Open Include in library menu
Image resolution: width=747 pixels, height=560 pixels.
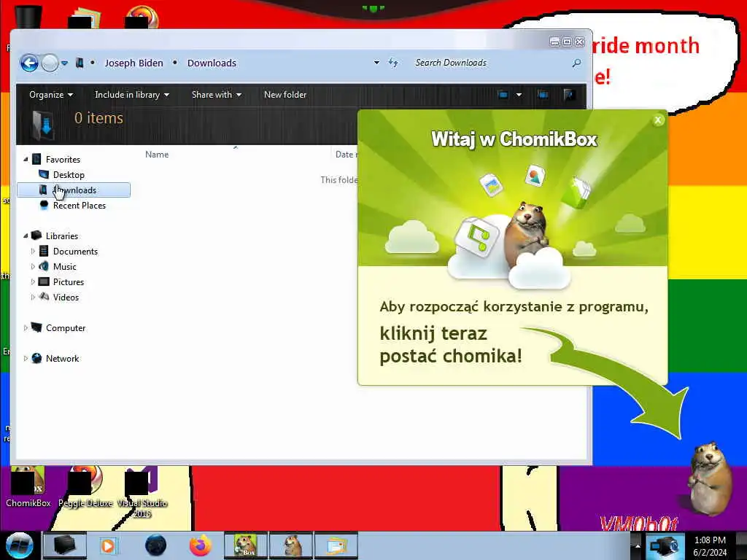[x=132, y=94]
